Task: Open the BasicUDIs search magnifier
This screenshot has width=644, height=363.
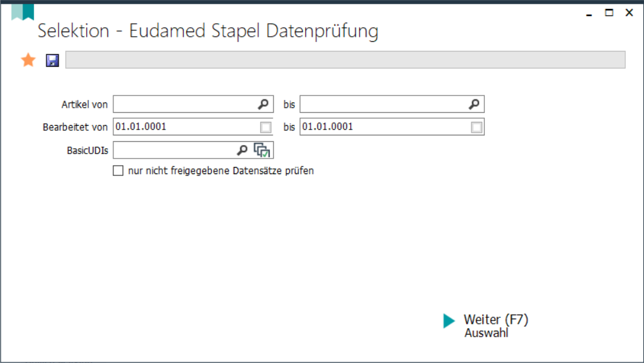Action: coord(242,150)
